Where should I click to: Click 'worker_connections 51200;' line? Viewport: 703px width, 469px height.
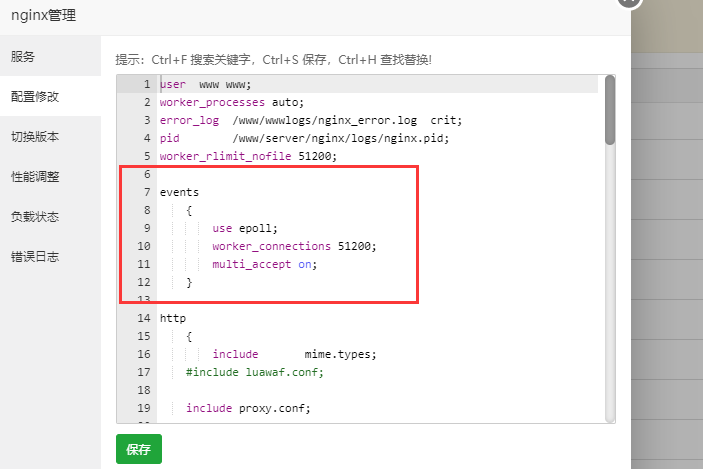click(x=294, y=246)
